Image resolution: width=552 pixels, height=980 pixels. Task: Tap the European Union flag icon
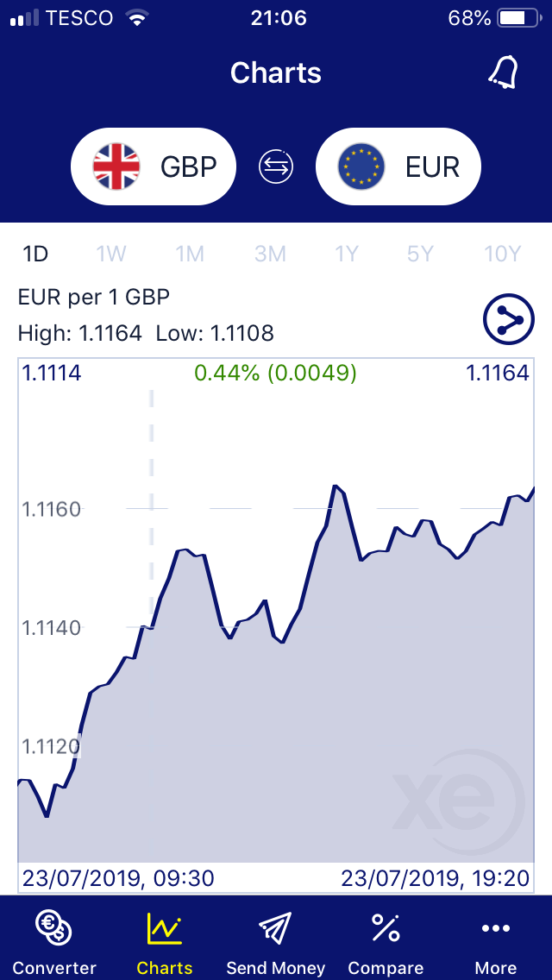click(361, 166)
